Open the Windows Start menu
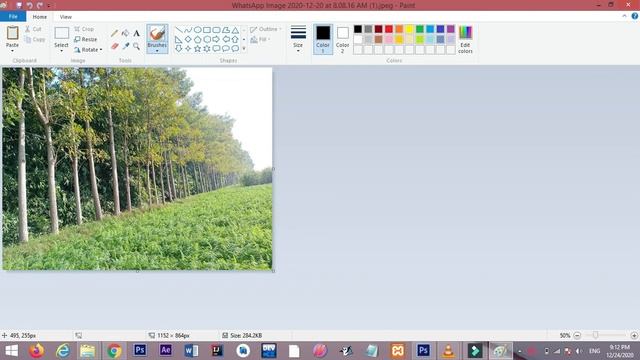The height and width of the screenshot is (360, 640). click(x=11, y=351)
